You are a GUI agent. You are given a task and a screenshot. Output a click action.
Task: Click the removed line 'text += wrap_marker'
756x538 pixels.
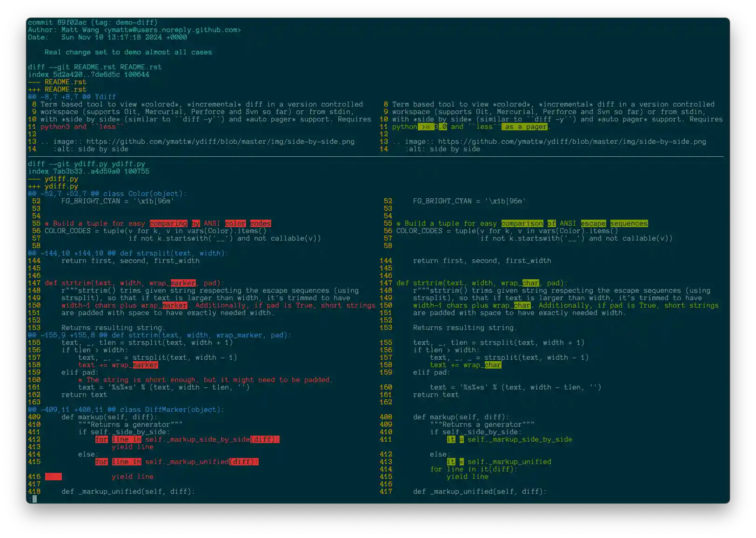118,365
